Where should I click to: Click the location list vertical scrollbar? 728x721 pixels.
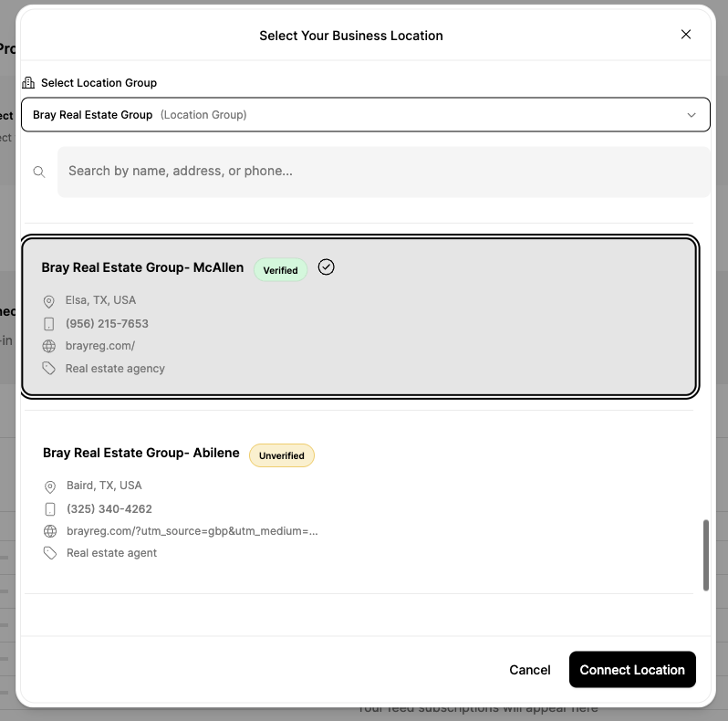pyautogui.click(x=705, y=555)
